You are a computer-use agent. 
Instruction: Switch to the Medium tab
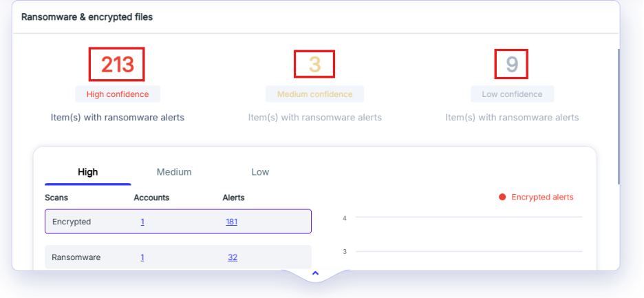click(174, 172)
